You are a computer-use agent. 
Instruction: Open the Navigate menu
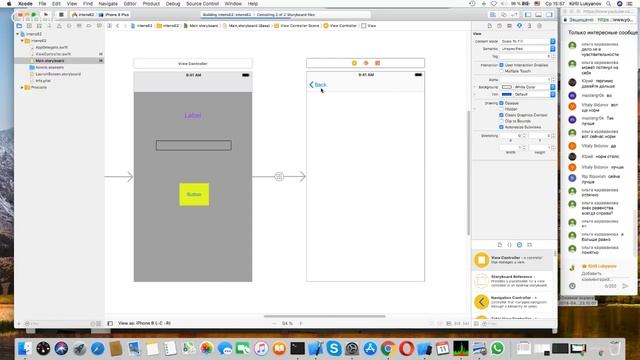pyautogui.click(x=108, y=4)
